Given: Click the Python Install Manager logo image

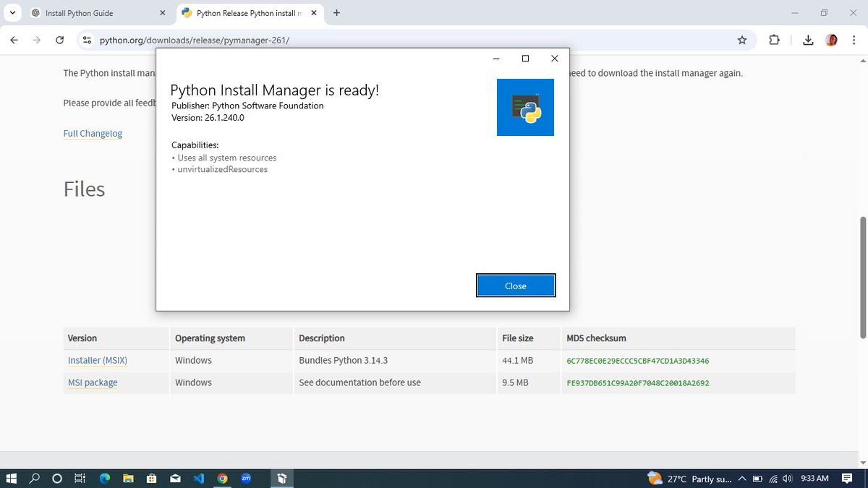Looking at the screenshot, I should (x=525, y=107).
